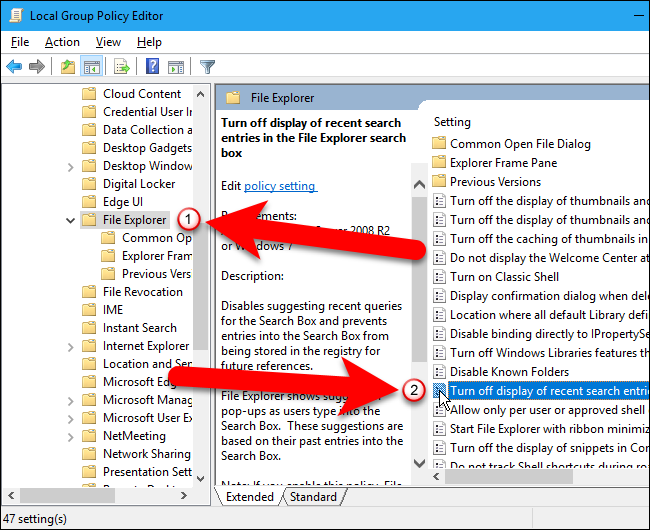The height and width of the screenshot is (530, 650).
Task: Click the Up one level folder icon
Action: [x=68, y=66]
